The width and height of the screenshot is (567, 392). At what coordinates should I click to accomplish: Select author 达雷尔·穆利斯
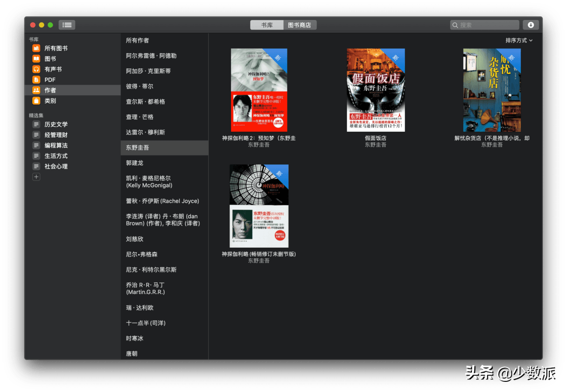point(165,132)
